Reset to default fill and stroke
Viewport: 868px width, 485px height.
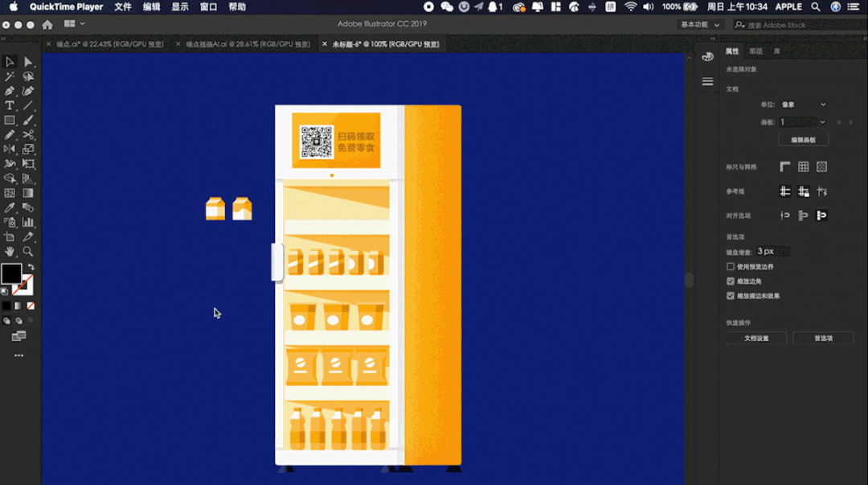[5, 291]
